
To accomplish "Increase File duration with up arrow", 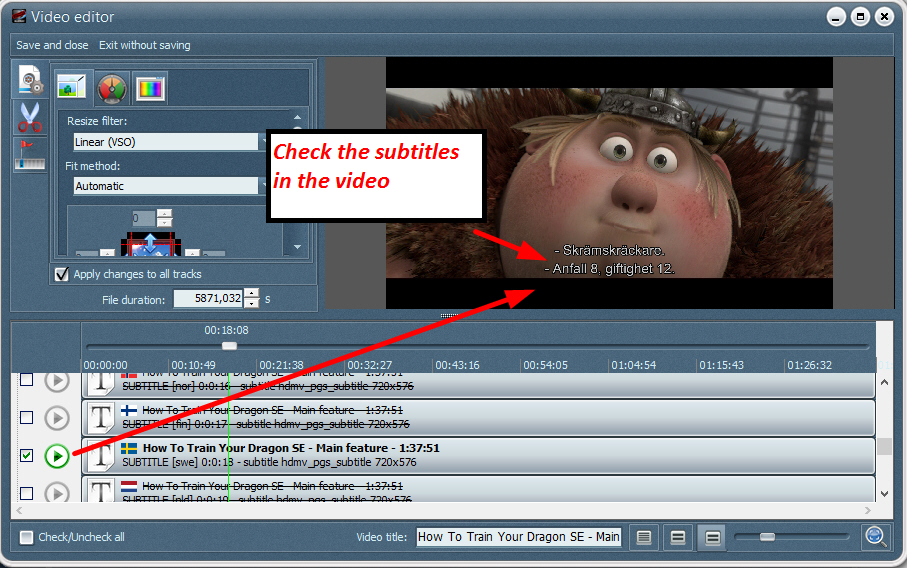I will 252,293.
